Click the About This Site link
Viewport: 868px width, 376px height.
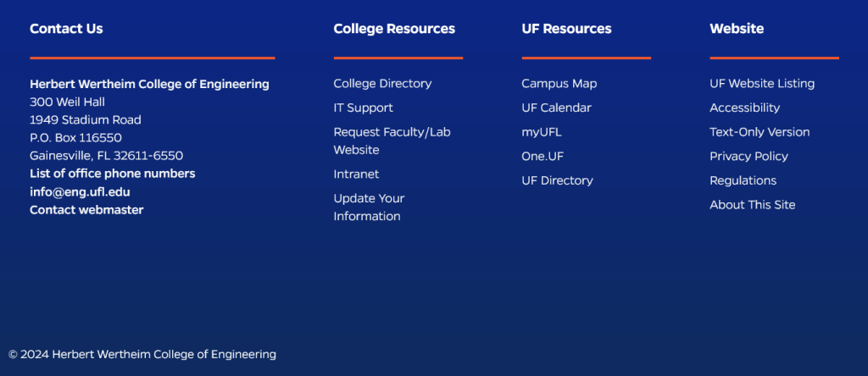(753, 205)
